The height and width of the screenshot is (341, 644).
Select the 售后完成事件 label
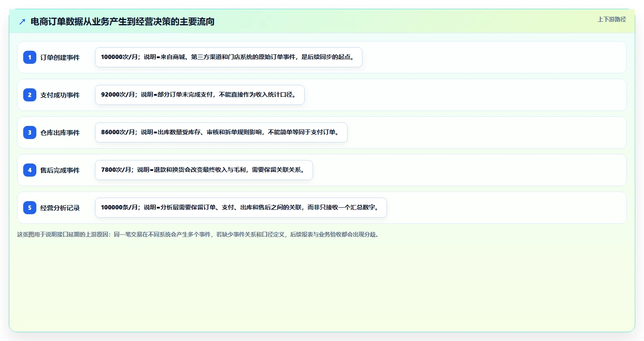(x=60, y=170)
